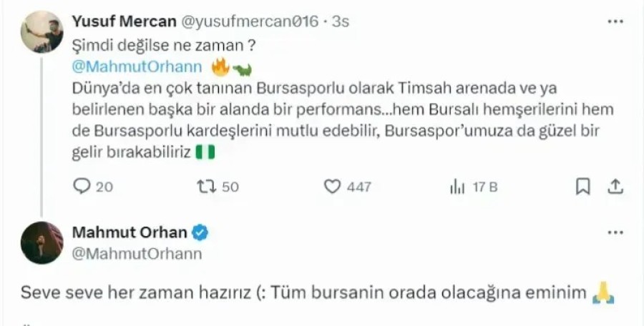The width and height of the screenshot is (644, 326).
Task: Share Yusuf Mercan's tweet via share icon
Action: (615, 187)
